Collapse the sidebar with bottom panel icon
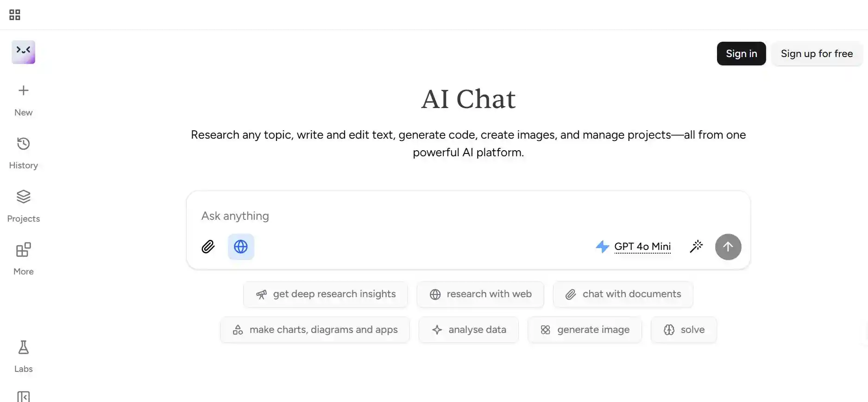This screenshot has height=402, width=868. click(x=24, y=396)
